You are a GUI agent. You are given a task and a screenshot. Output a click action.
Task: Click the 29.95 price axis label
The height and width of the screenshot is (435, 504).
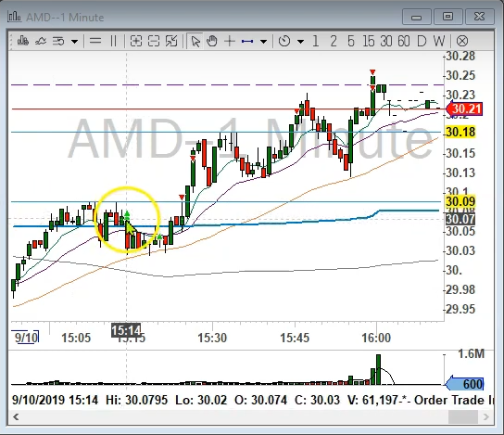pos(460,309)
